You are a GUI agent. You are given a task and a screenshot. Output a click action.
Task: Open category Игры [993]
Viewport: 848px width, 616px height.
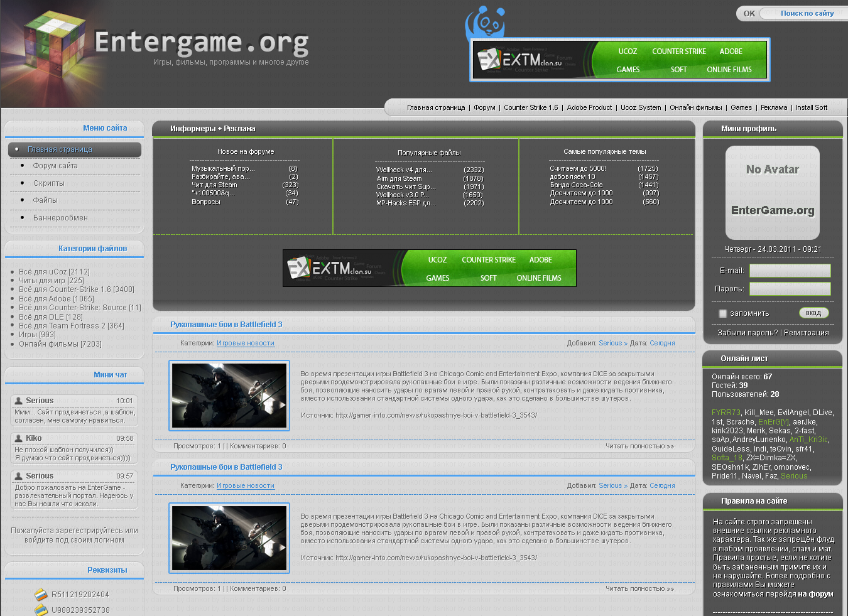click(x=37, y=335)
